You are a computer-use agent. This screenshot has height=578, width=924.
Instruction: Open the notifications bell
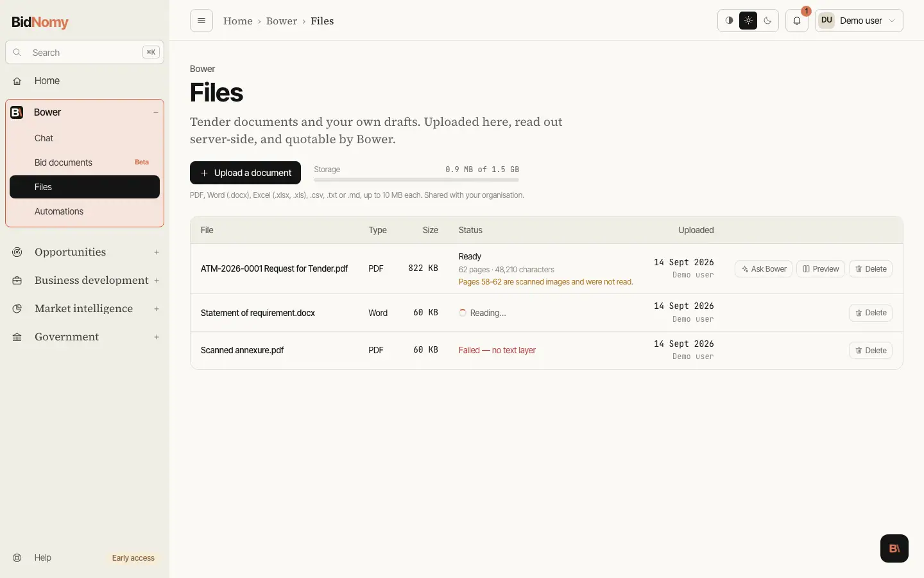tap(797, 21)
